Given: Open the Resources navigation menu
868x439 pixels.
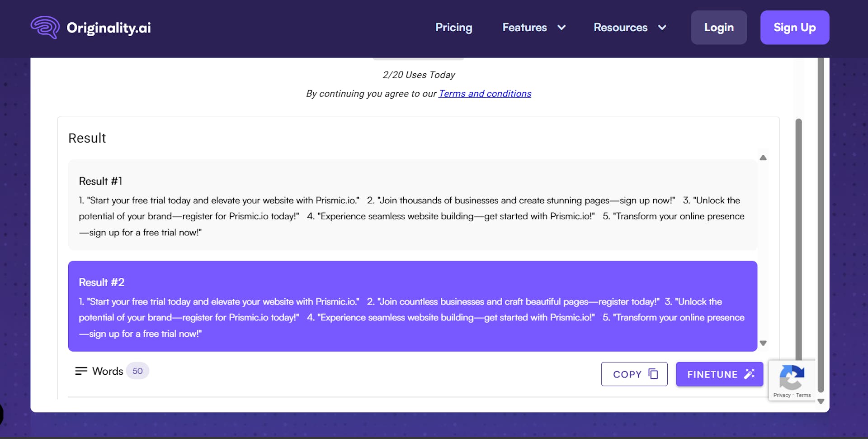Looking at the screenshot, I should pyautogui.click(x=620, y=27).
